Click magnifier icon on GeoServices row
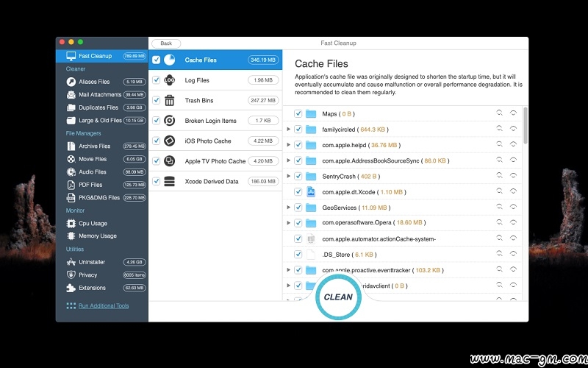 499,207
